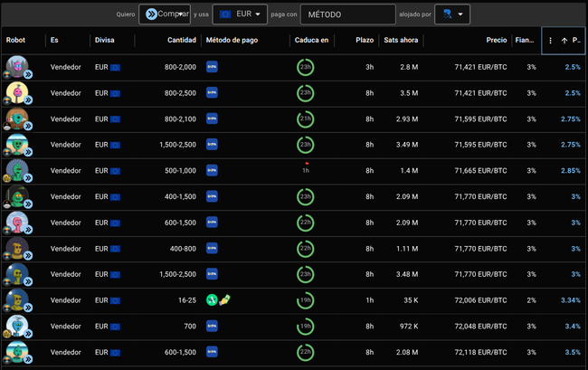
Task: Click the 3.34% premium value
Action: pyautogui.click(x=571, y=300)
